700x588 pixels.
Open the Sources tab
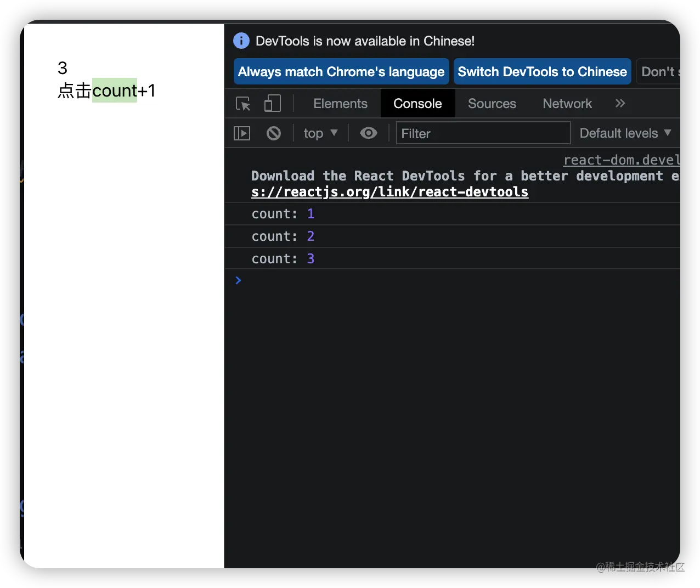492,104
